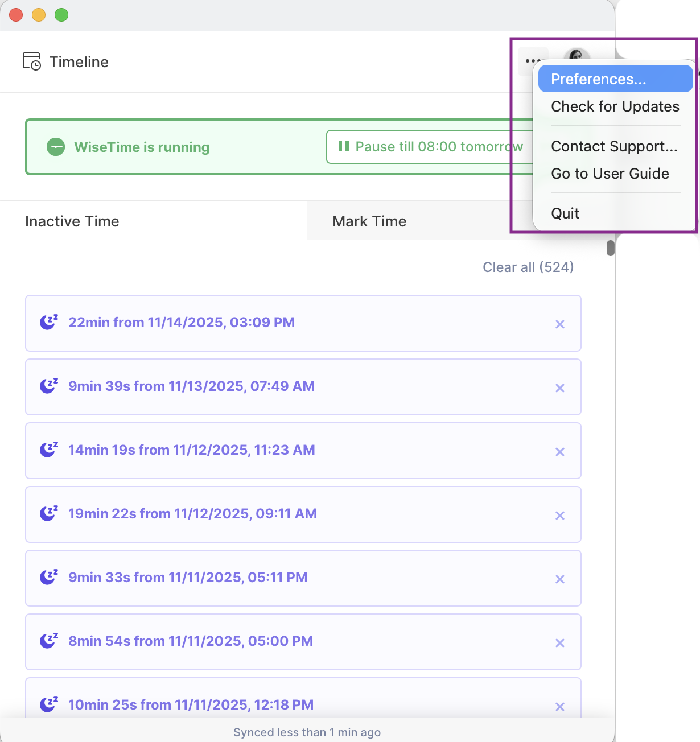The image size is (700, 742).
Task: Dismiss the 14min 19s inactive entry
Action: (560, 452)
